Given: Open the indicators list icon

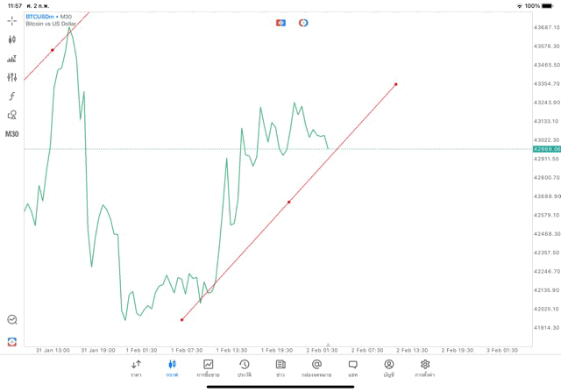Looking at the screenshot, I should (x=12, y=59).
